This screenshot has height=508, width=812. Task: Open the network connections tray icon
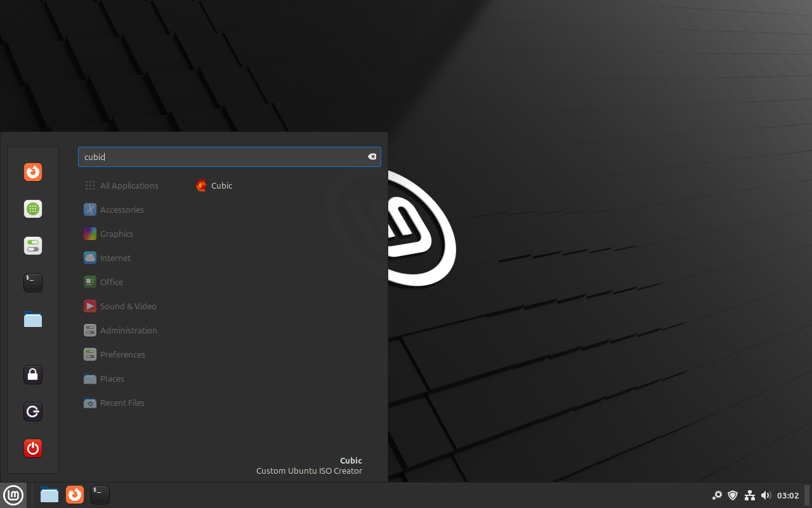click(x=749, y=495)
